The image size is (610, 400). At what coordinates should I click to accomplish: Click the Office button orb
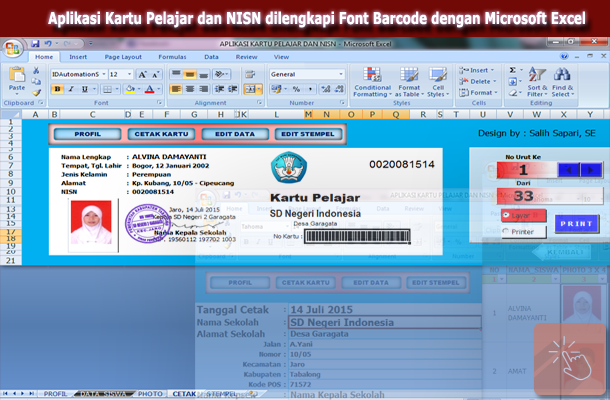pos(12,48)
